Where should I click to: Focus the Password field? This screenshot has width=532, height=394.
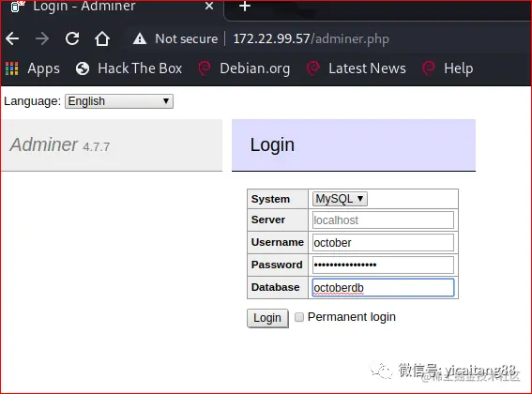tap(383, 265)
